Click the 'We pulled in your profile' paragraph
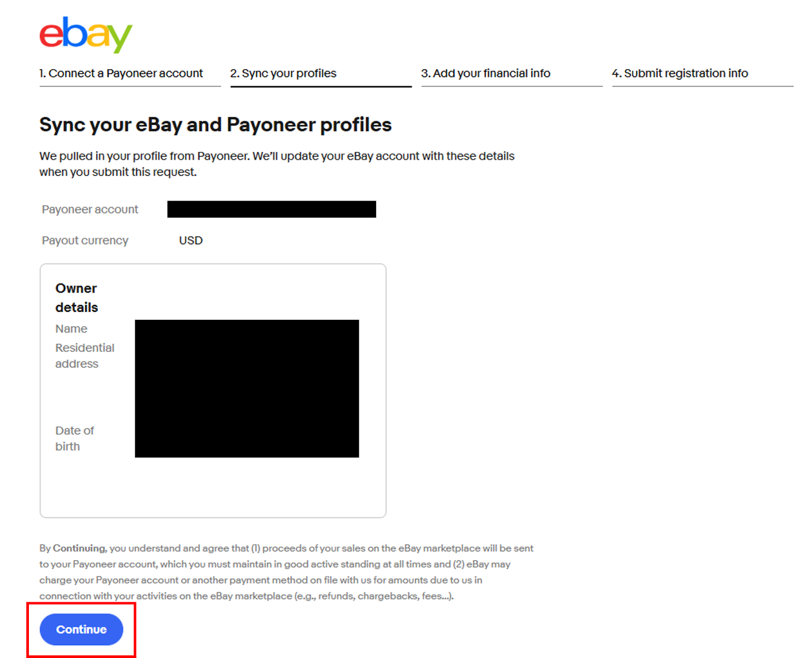The height and width of the screenshot is (658, 812). tap(277, 164)
